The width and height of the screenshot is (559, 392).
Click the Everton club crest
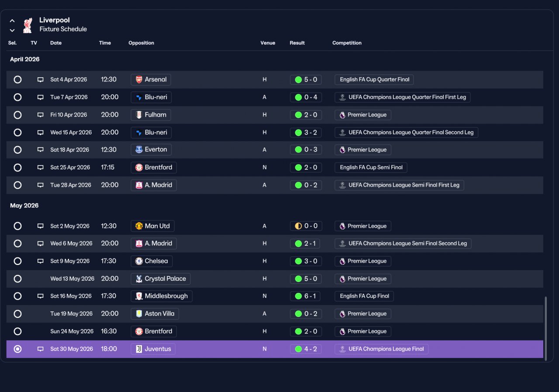(x=139, y=150)
